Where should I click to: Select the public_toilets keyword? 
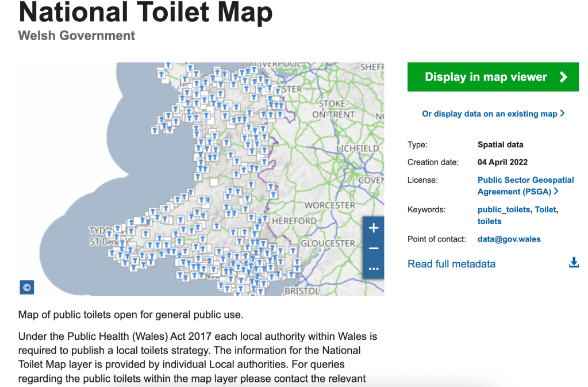(x=504, y=210)
